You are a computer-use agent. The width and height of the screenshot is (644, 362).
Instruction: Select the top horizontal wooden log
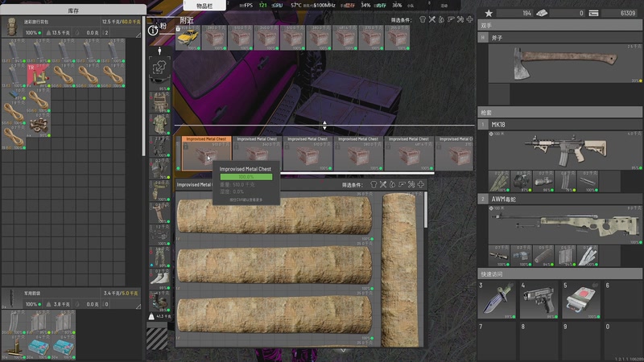(x=275, y=216)
